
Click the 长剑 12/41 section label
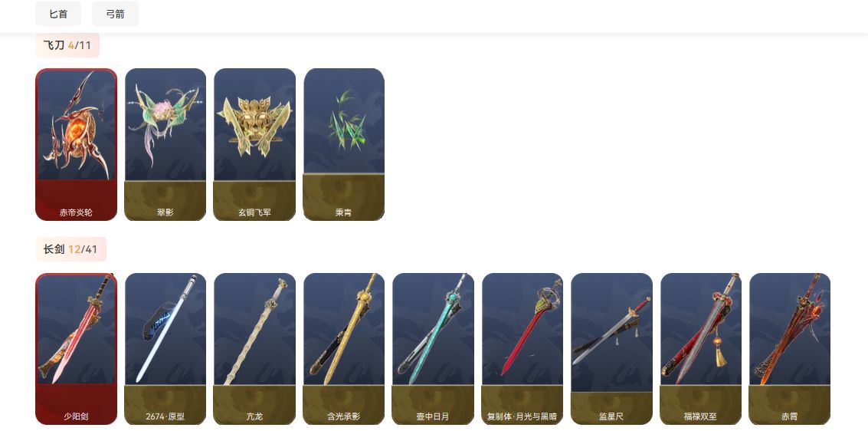[x=70, y=249]
